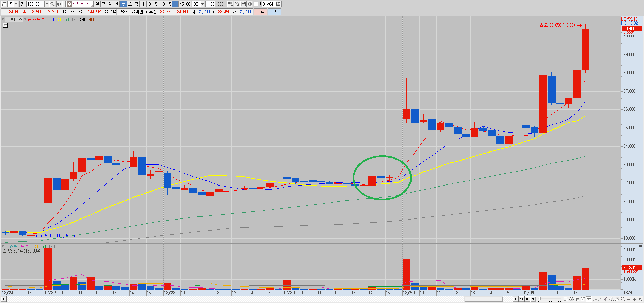The height and width of the screenshot is (303, 644).
Task: Click the bottom toolbar gear settings icon
Action: (x=571, y=299)
